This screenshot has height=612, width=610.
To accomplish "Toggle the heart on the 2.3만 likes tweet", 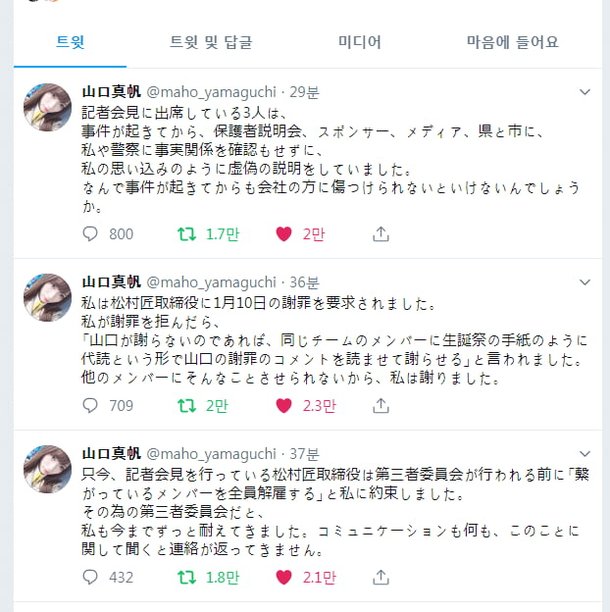I will coord(284,406).
